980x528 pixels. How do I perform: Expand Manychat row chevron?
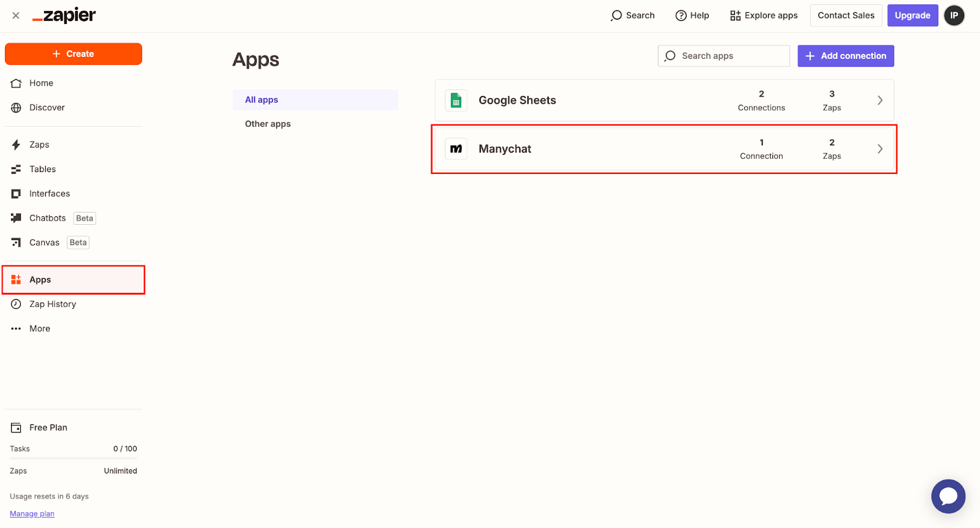880,149
